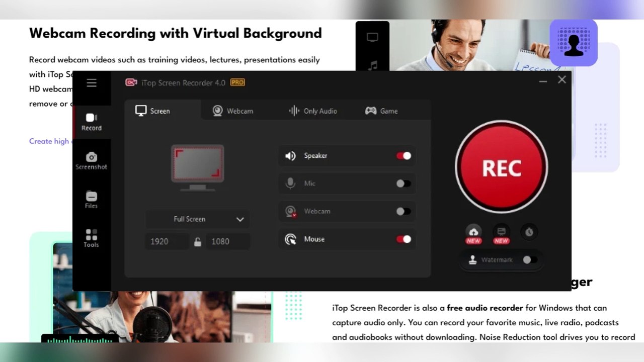The width and height of the screenshot is (644, 362).
Task: Open the hamburger menu in iTop
Action: point(91,83)
